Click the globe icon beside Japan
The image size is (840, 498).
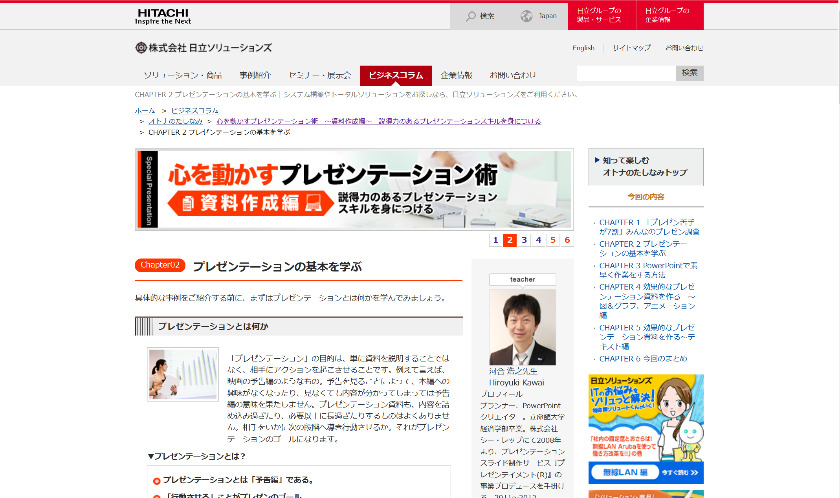pyautogui.click(x=527, y=16)
